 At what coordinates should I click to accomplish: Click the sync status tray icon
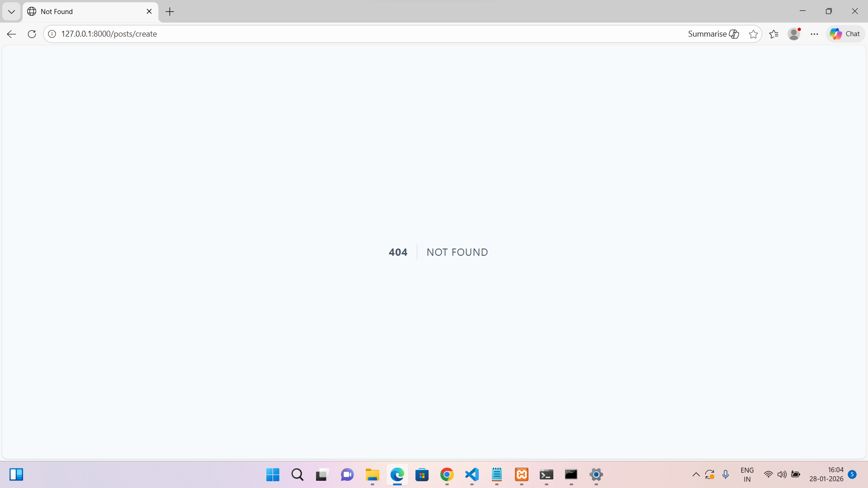point(710,474)
